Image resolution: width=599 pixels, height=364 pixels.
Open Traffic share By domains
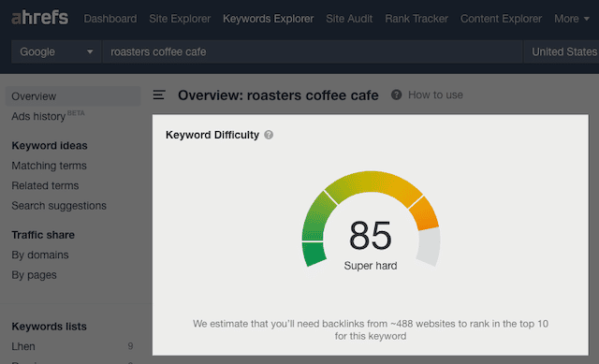click(x=40, y=255)
